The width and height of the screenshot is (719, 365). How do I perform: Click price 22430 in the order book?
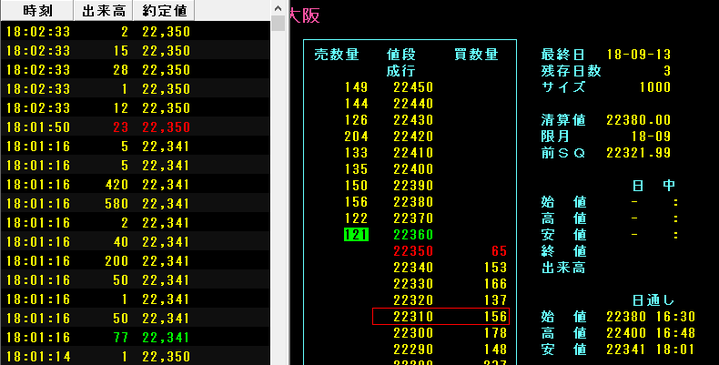pyautogui.click(x=413, y=120)
